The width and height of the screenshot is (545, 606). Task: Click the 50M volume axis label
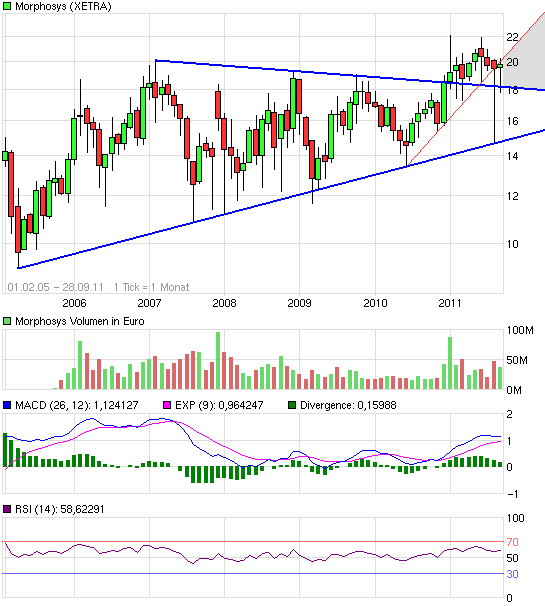517,360
